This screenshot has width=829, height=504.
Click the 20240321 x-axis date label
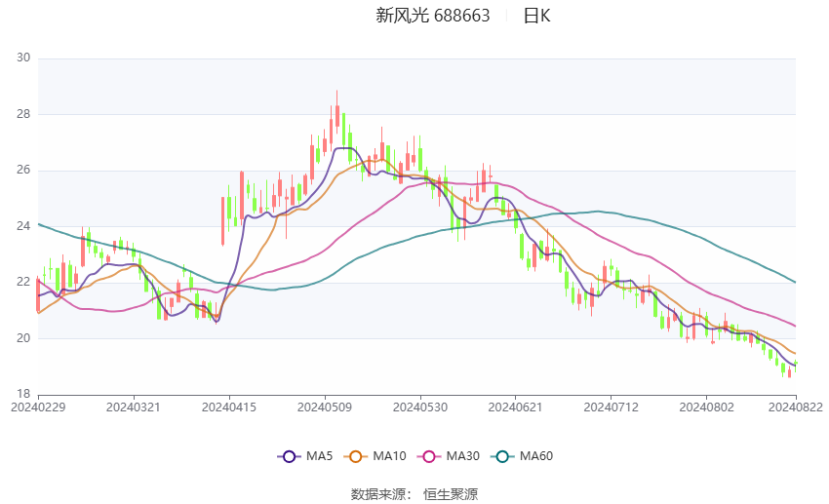pos(134,407)
